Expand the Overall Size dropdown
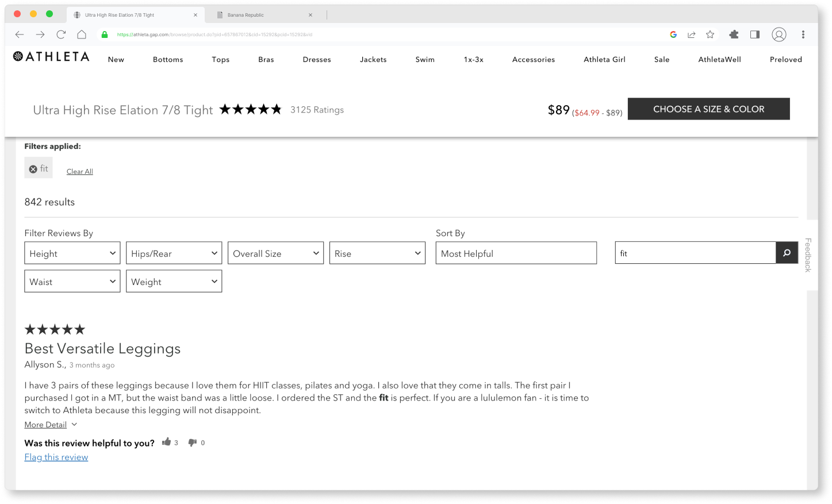Viewport: 832px width, 504px height. click(x=275, y=253)
